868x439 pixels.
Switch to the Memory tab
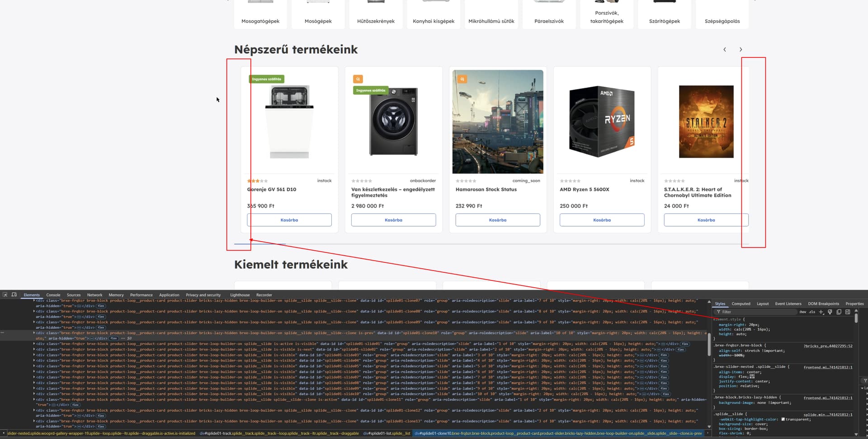(x=116, y=295)
